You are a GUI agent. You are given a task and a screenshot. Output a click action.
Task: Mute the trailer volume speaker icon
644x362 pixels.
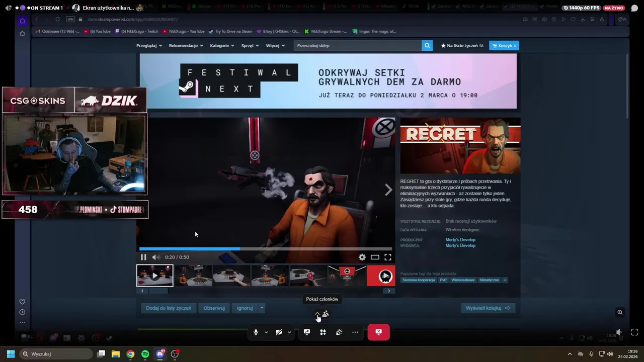click(156, 257)
